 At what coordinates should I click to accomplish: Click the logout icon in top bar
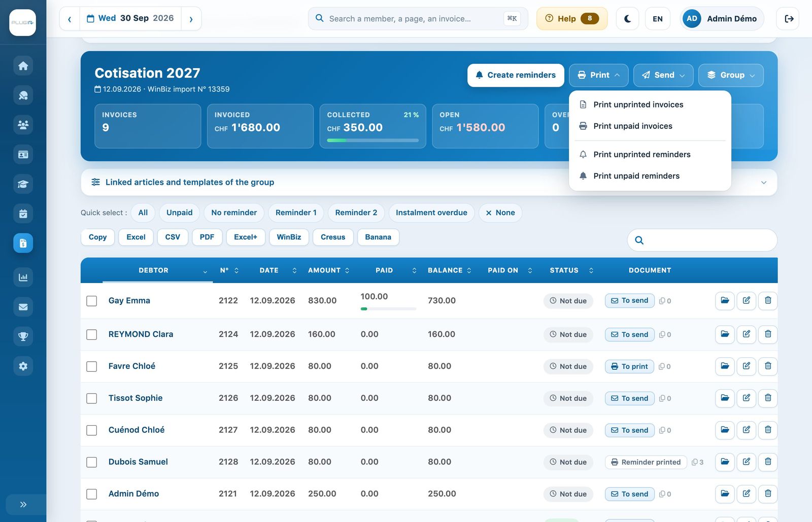coord(788,19)
